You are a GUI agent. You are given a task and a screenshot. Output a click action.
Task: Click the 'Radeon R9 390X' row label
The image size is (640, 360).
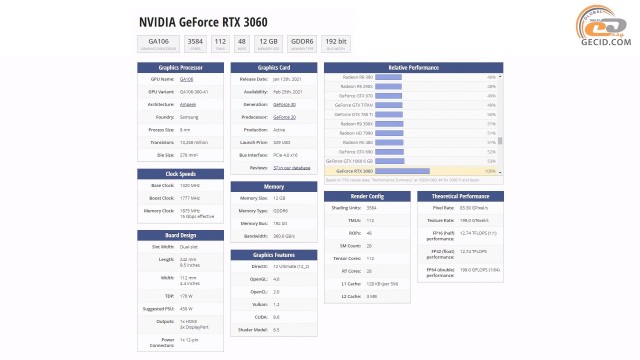click(357, 124)
